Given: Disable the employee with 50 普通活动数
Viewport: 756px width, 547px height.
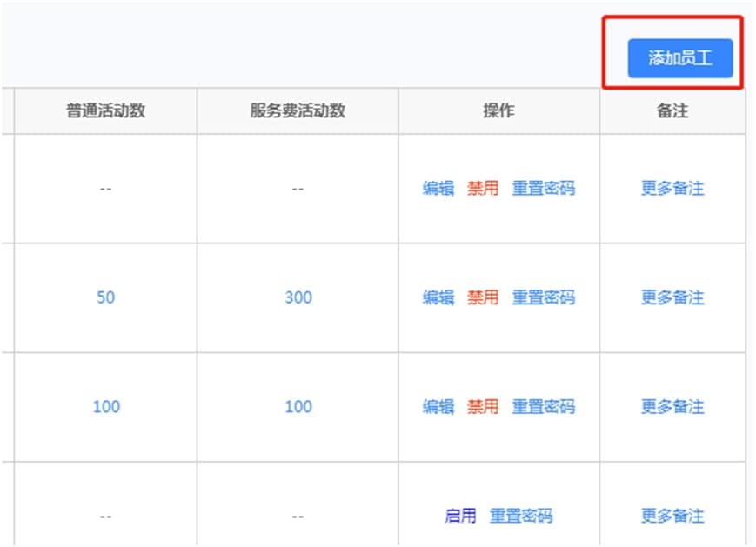Looking at the screenshot, I should click(x=483, y=297).
